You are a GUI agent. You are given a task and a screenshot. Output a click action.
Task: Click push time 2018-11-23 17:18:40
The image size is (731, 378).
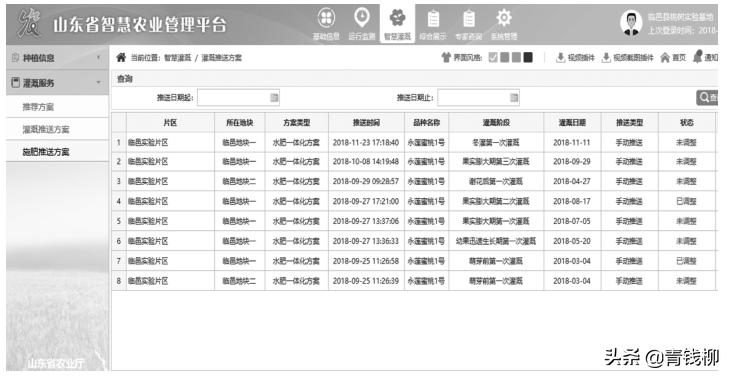tap(366, 143)
